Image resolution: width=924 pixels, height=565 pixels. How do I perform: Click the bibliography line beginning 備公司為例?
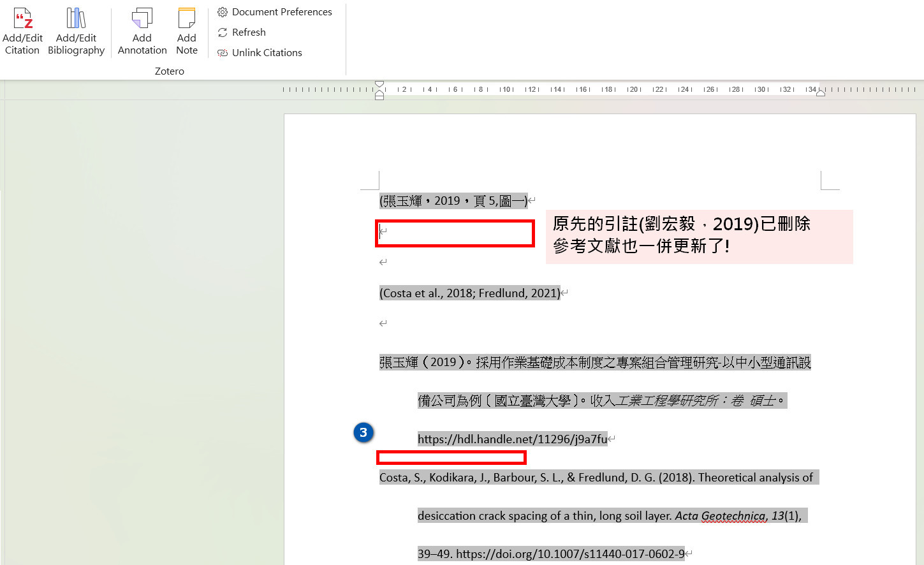(603, 400)
